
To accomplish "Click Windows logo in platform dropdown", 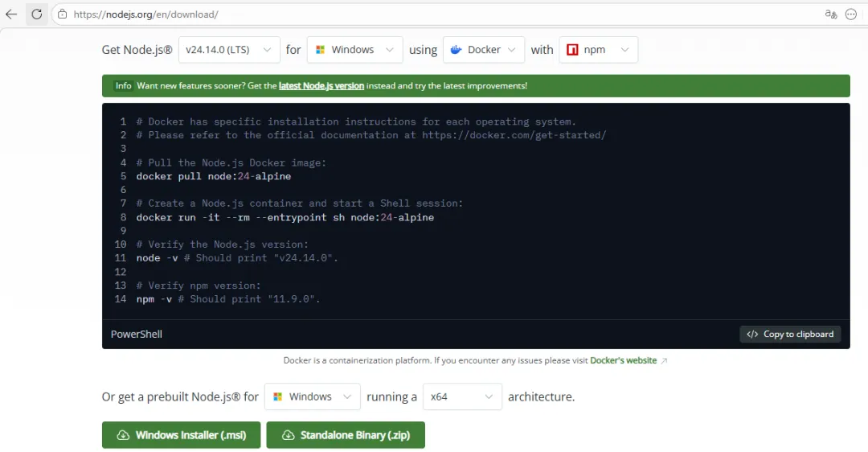I will tap(320, 50).
